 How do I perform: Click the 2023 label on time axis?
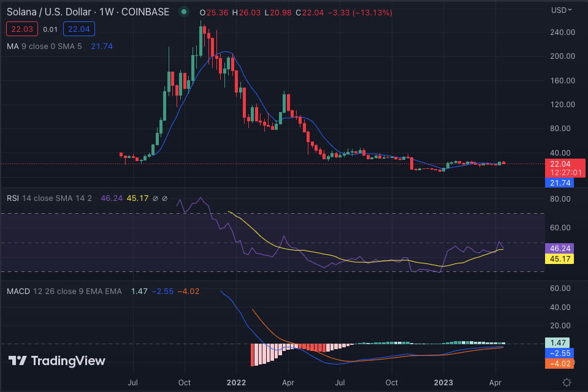click(x=443, y=383)
